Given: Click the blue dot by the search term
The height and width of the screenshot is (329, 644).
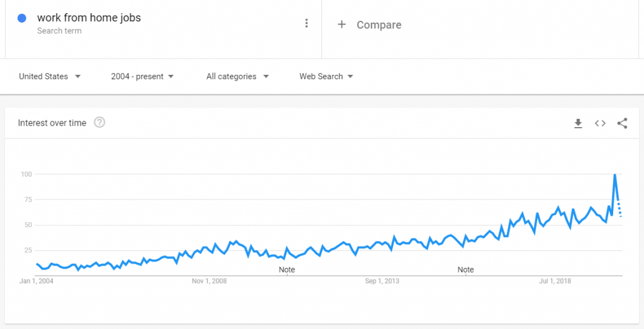Looking at the screenshot, I should pyautogui.click(x=22, y=18).
